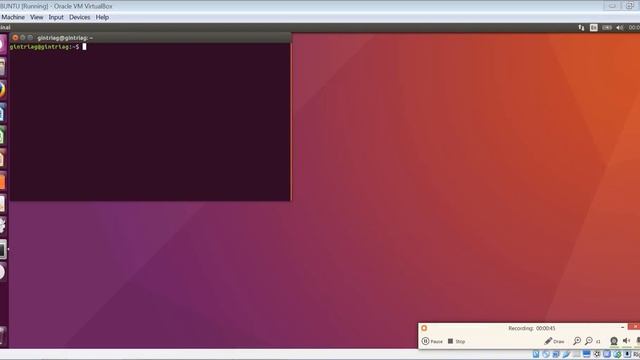This screenshot has width=640, height=360.
Task: Click the zoom in magnifier in recorder
Action: (577, 341)
